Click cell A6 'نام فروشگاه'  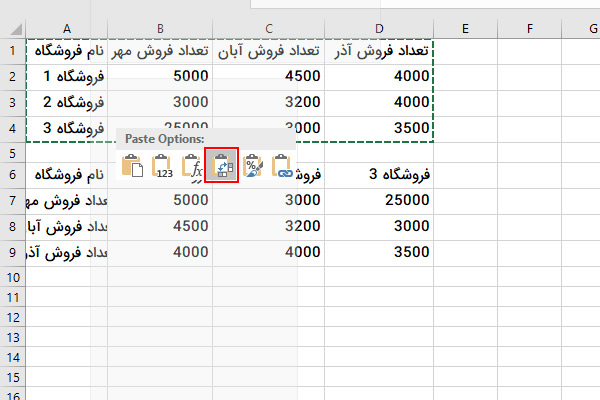pyautogui.click(x=67, y=175)
